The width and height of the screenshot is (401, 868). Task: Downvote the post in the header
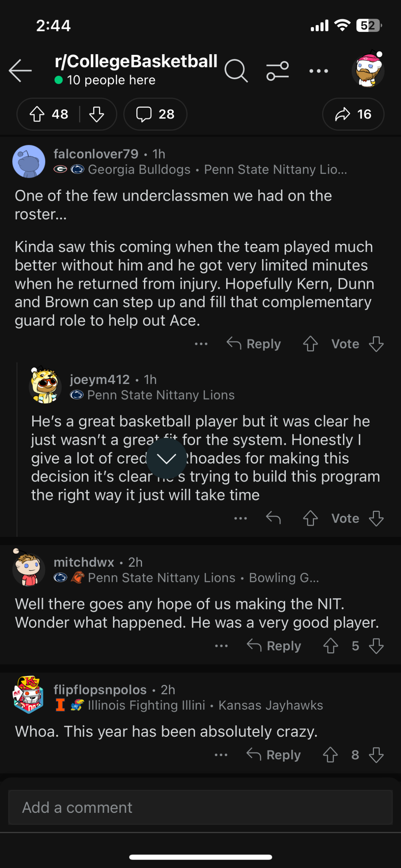tap(96, 114)
